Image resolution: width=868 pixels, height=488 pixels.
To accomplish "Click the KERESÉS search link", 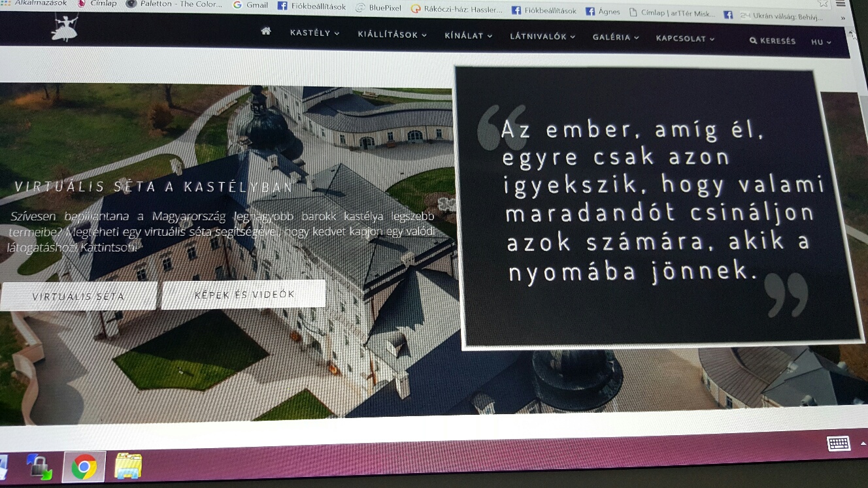I will 773,41.
